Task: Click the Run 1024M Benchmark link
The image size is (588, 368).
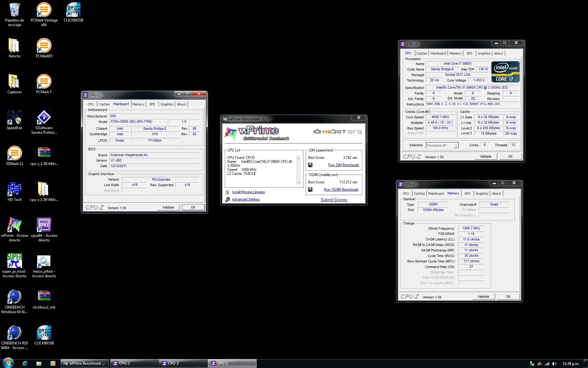Action: (341, 190)
